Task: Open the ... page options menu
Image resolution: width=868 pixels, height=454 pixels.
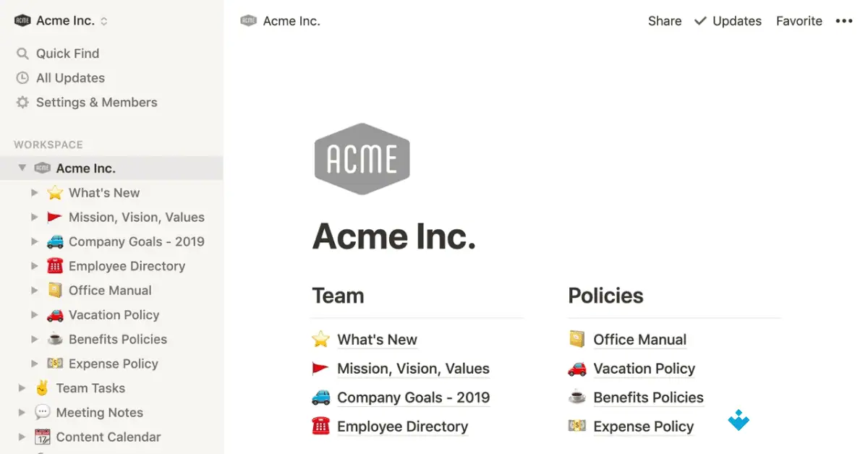Action: pos(844,21)
